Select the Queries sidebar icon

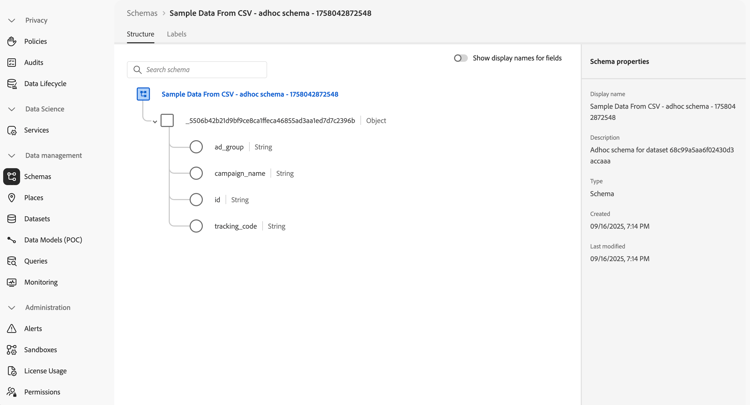[x=11, y=261]
